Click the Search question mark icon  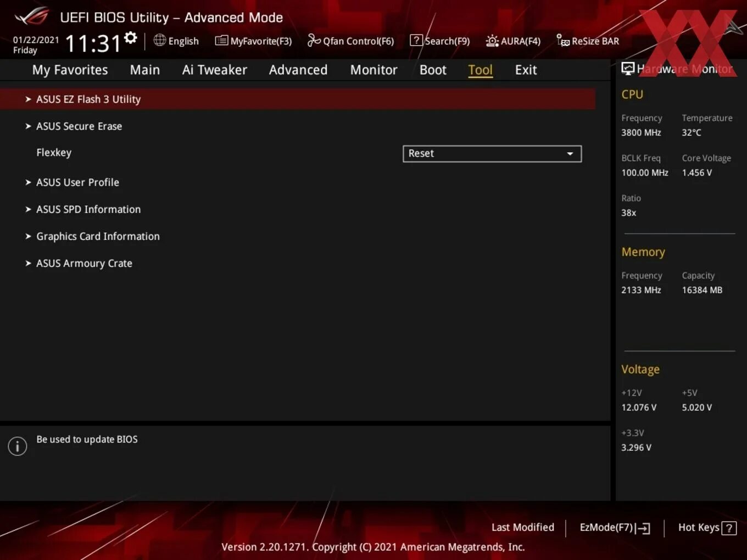point(416,40)
